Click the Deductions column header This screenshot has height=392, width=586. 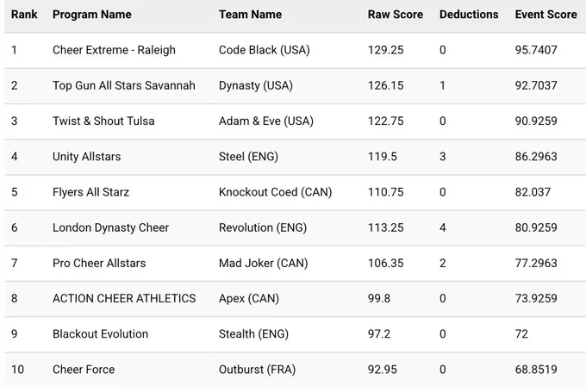click(x=469, y=15)
